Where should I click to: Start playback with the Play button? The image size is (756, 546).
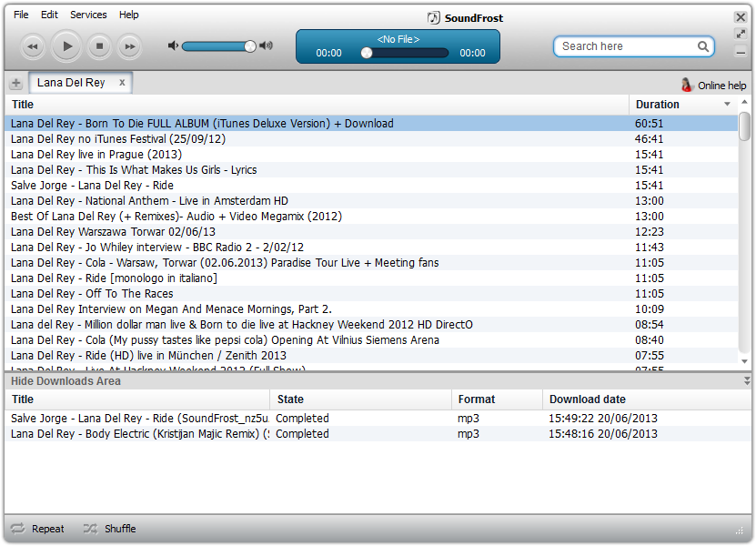click(66, 46)
